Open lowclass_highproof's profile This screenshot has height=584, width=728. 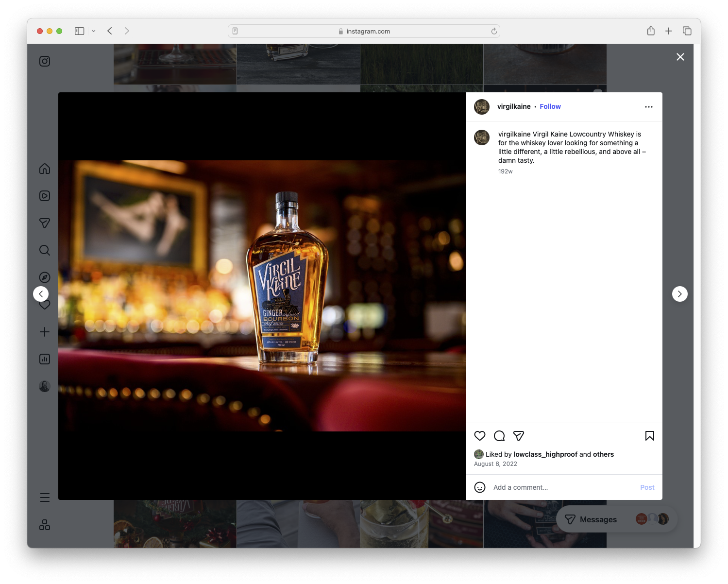pyautogui.click(x=546, y=454)
